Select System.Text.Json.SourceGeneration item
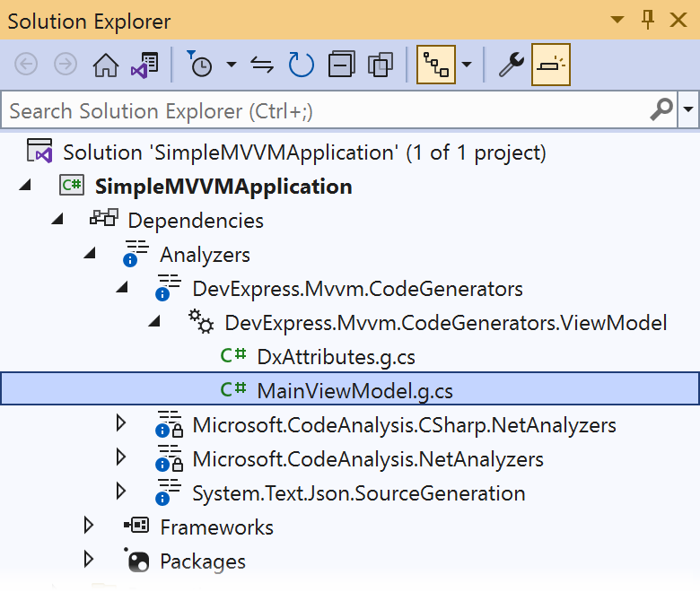This screenshot has height=592, width=700. coord(359,493)
